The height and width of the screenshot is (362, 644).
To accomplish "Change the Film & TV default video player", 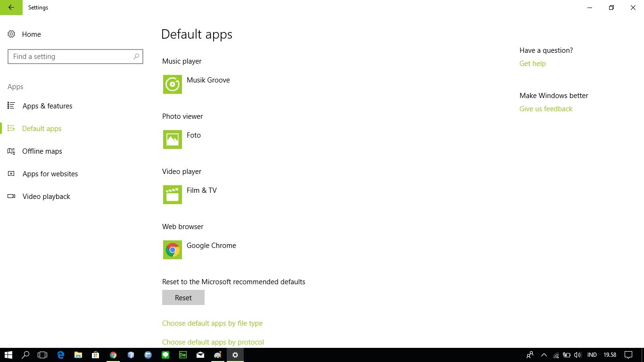I will click(190, 195).
